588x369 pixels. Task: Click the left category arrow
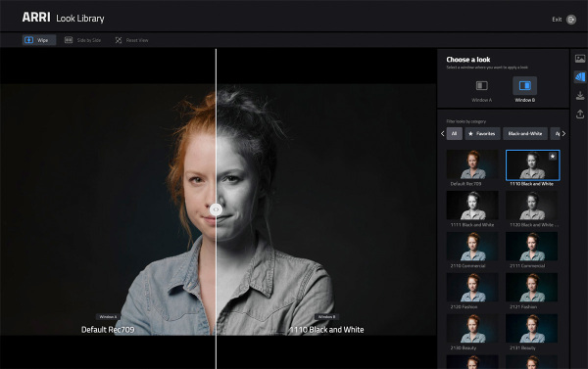443,133
